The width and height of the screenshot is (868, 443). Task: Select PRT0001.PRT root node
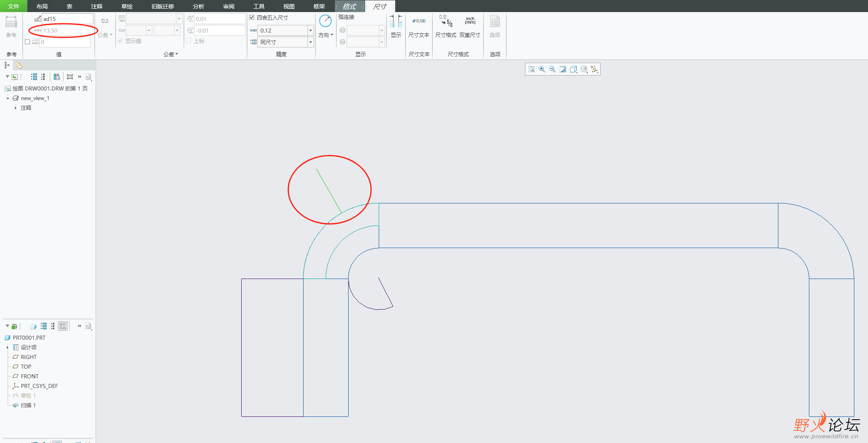pos(29,338)
